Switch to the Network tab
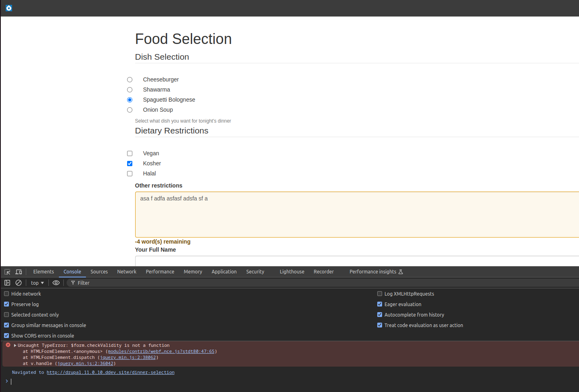The image size is (579, 392). pos(127,272)
